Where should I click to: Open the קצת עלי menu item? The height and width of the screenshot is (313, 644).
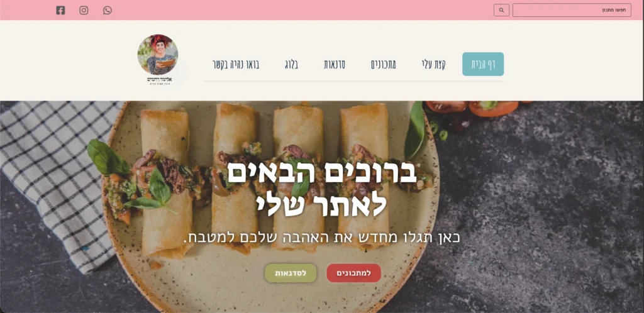(x=434, y=64)
